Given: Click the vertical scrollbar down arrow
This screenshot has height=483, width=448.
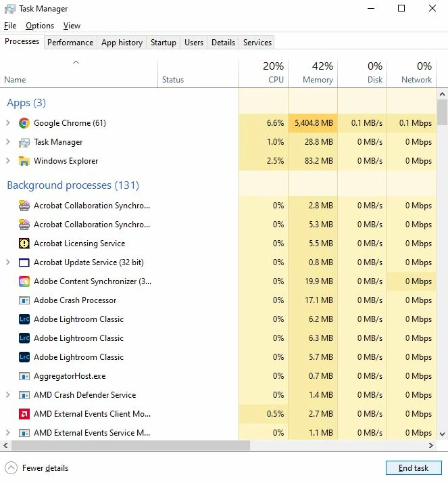Looking at the screenshot, I should [x=442, y=434].
